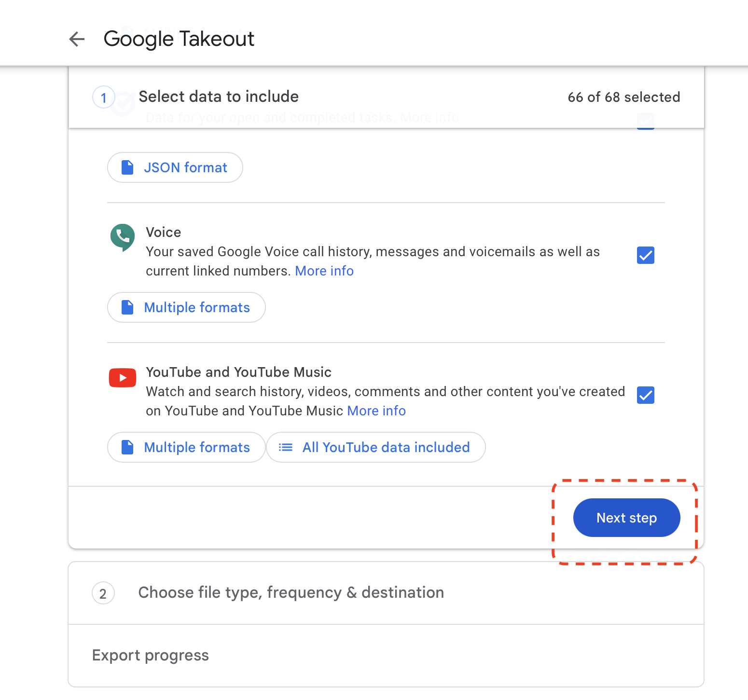
Task: Click the step 1 number circle
Action: coord(103,98)
